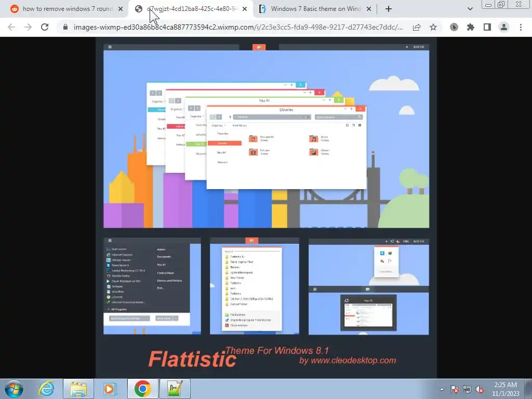Open the round cursor extension icon

point(454,27)
